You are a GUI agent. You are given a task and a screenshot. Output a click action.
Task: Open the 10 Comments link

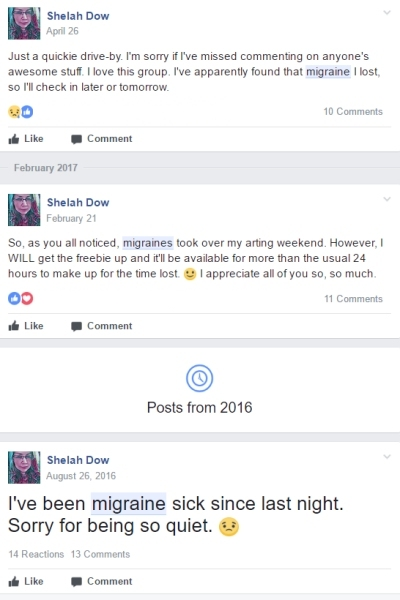[353, 111]
